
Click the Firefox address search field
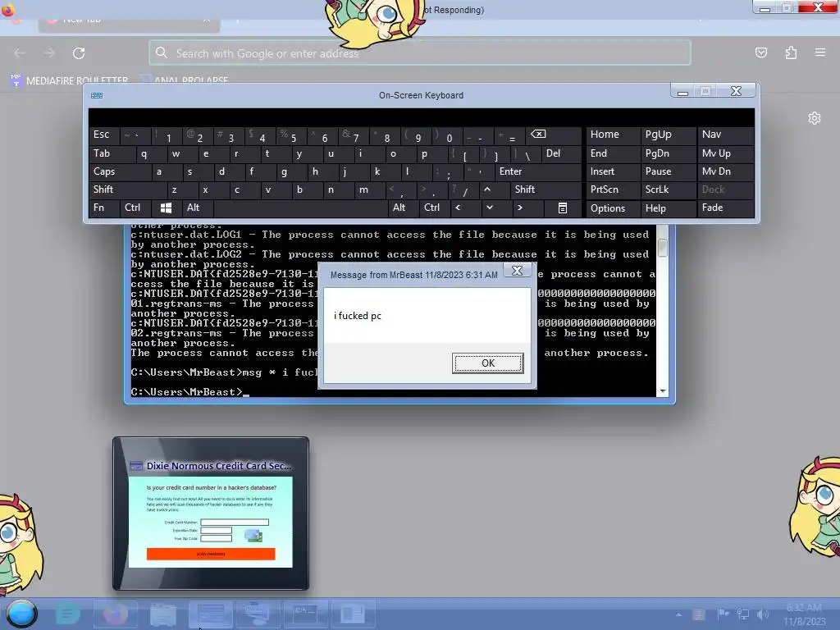point(420,53)
